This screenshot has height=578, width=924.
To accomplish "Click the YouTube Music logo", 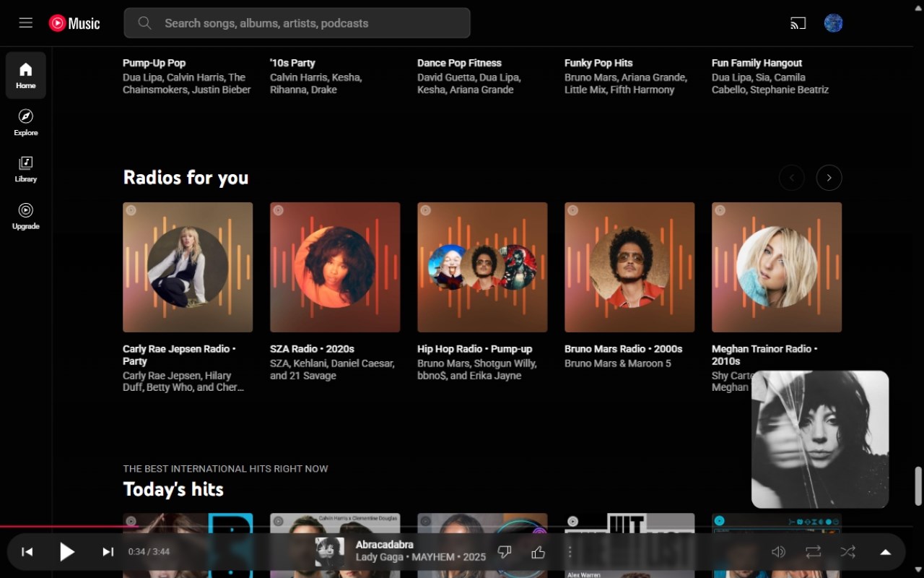I will 74,23.
